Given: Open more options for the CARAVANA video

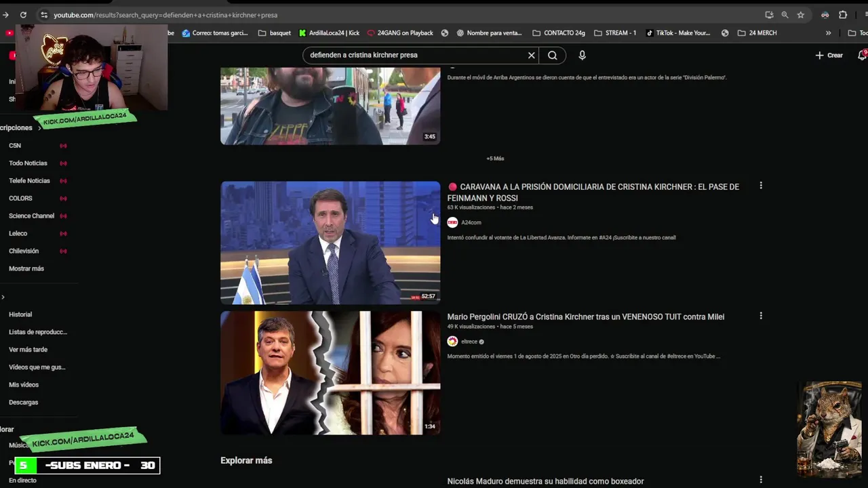Looking at the screenshot, I should pos(761,186).
